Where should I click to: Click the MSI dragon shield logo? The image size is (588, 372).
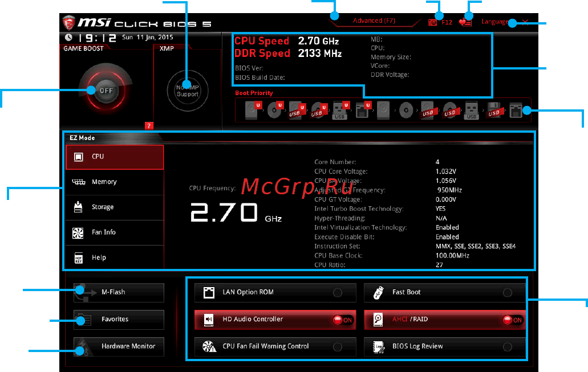(68, 22)
